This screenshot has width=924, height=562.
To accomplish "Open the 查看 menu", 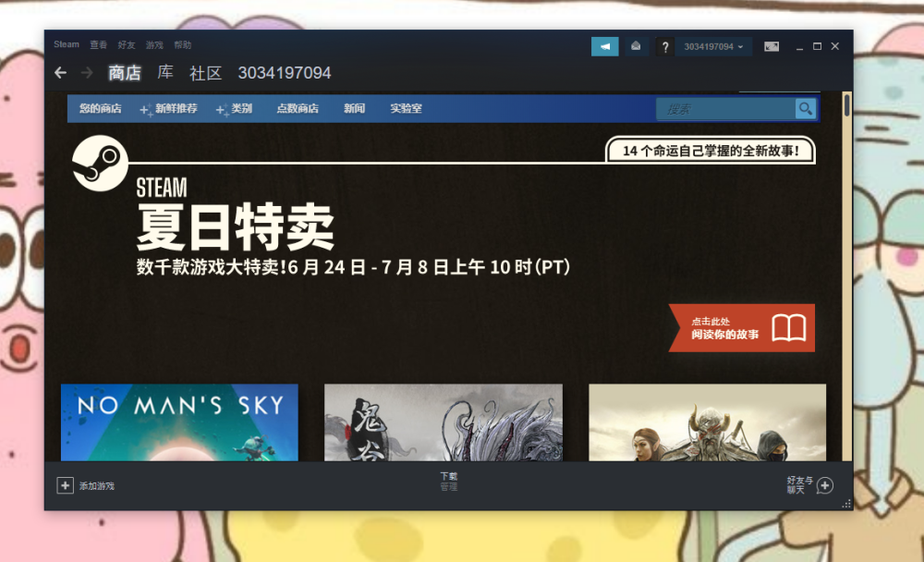I will point(99,44).
